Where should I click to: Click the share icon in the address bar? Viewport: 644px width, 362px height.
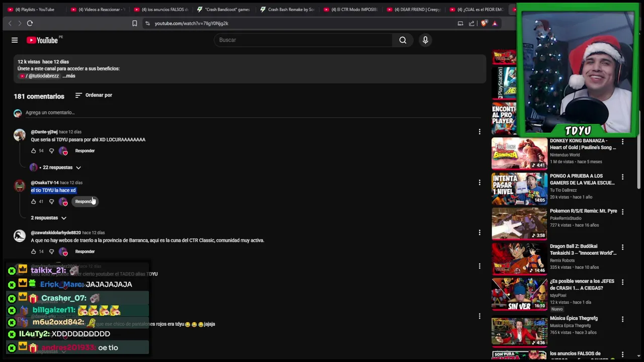point(471,23)
